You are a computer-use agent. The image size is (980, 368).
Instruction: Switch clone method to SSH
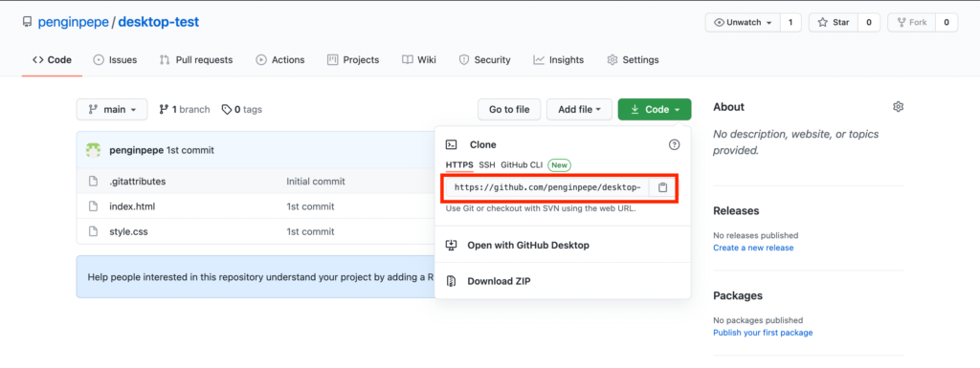pos(487,165)
